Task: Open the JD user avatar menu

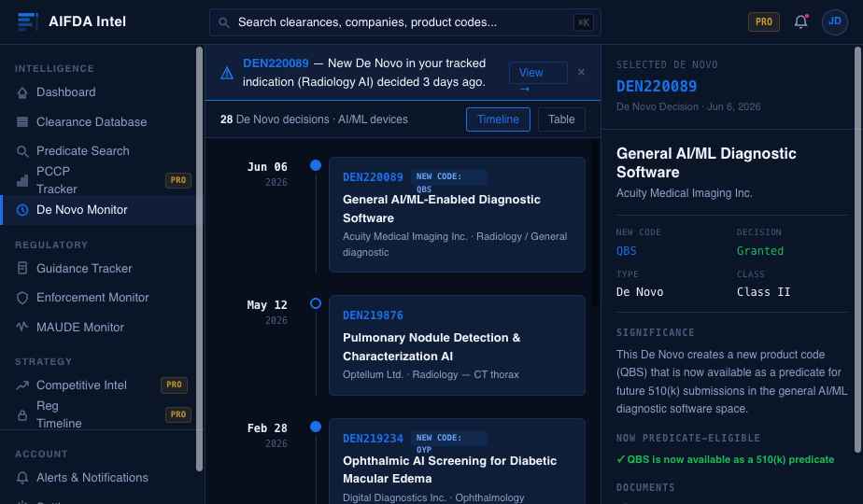Action: coord(834,21)
